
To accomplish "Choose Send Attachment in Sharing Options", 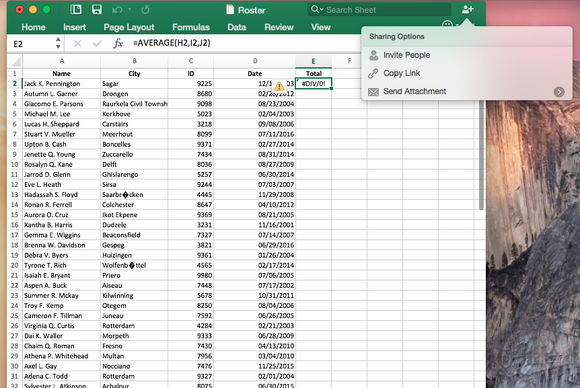I will (x=415, y=91).
